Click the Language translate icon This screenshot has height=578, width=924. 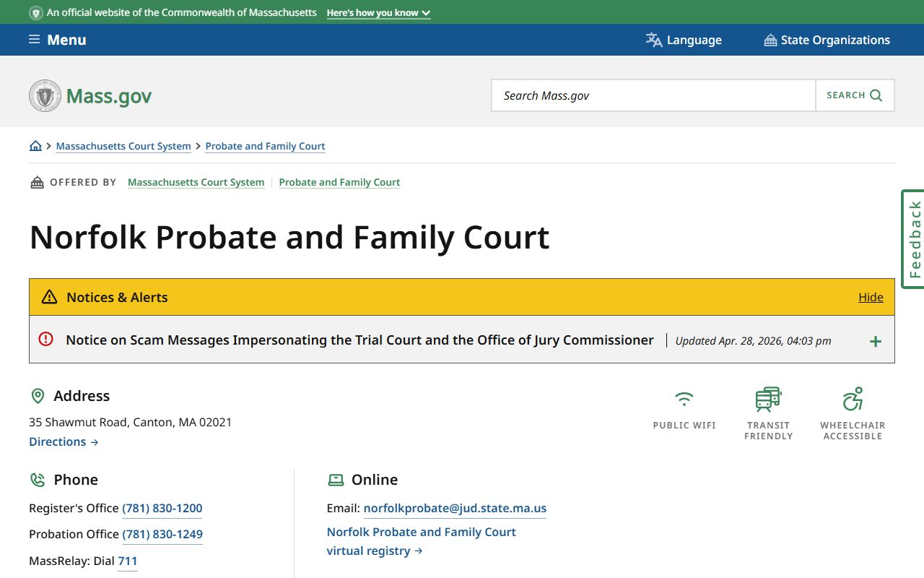coord(654,40)
